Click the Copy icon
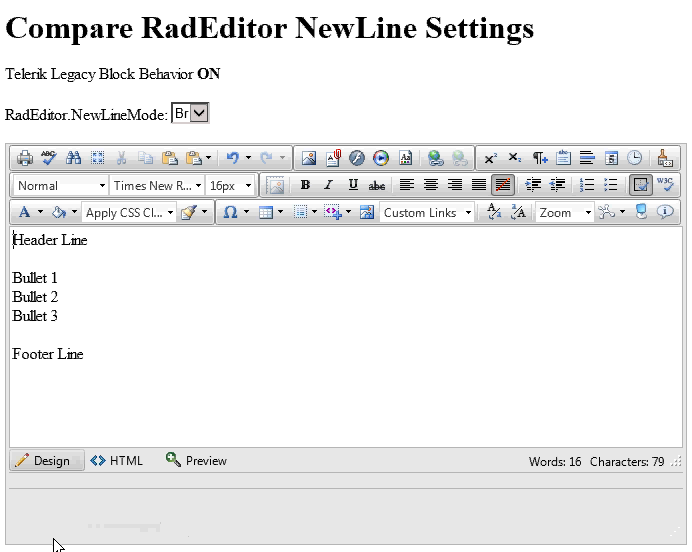 point(145,158)
